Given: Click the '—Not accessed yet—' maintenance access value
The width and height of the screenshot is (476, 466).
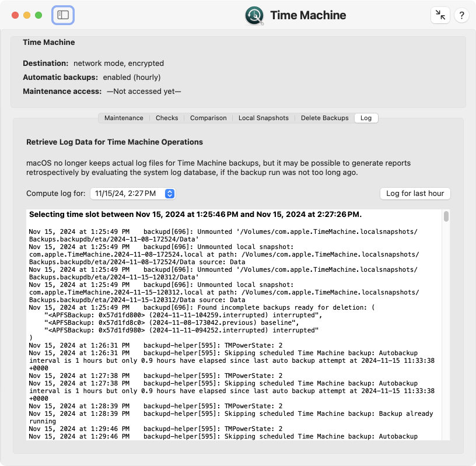Looking at the screenshot, I should (x=143, y=92).
